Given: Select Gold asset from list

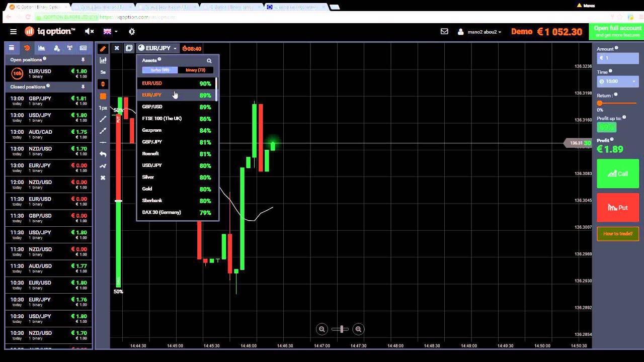Looking at the screenshot, I should coord(177,189).
